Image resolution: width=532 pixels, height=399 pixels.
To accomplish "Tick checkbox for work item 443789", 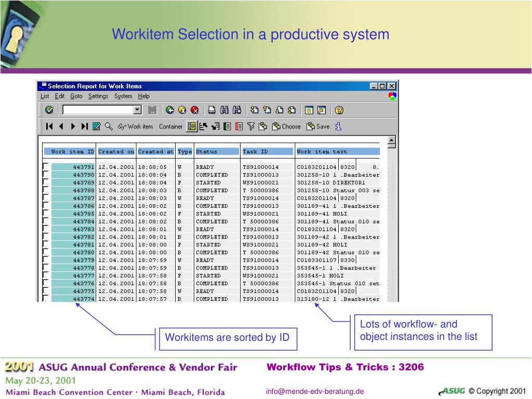I will [x=46, y=182].
